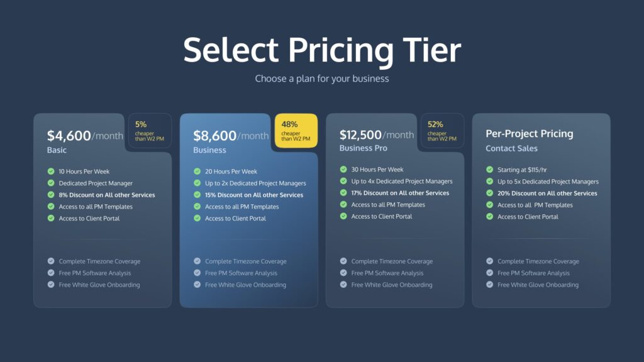The image size is (644, 362).
Task: Click green check beside 30 Hours Per Week
Action: [x=343, y=169]
